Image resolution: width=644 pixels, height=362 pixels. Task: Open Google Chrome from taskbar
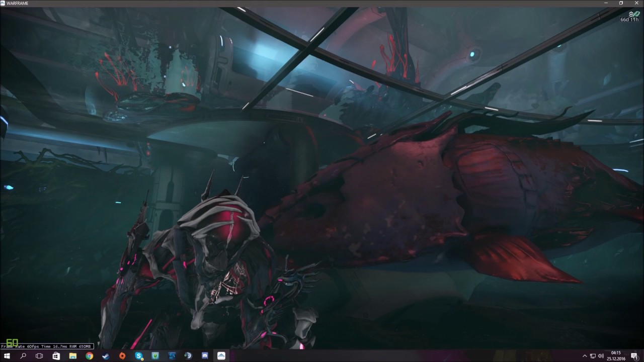[89, 355]
